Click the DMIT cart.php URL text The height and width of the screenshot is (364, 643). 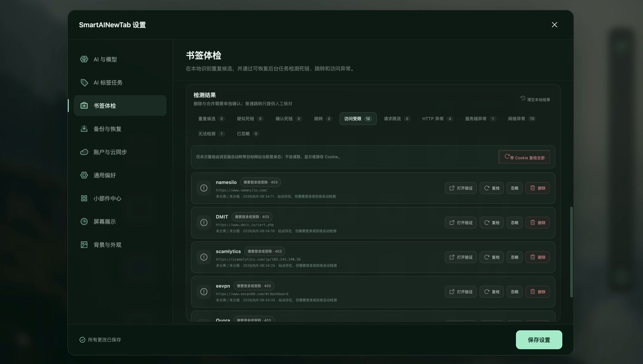pyautogui.click(x=245, y=225)
